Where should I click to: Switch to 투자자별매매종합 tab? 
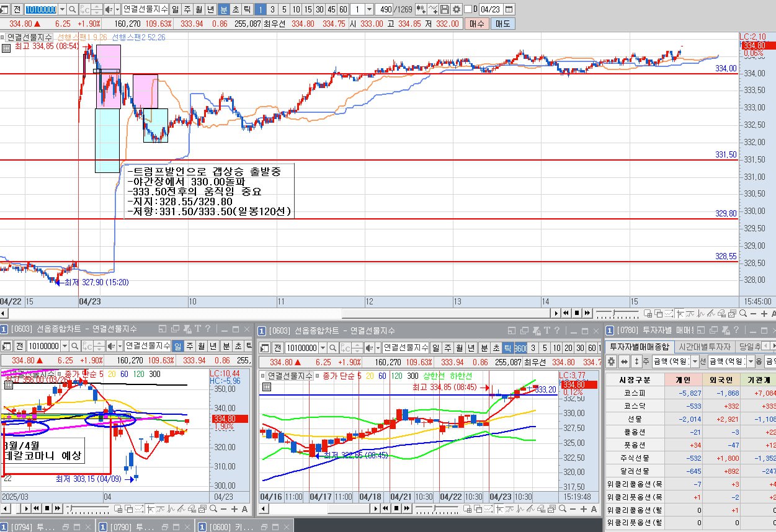pyautogui.click(x=638, y=347)
